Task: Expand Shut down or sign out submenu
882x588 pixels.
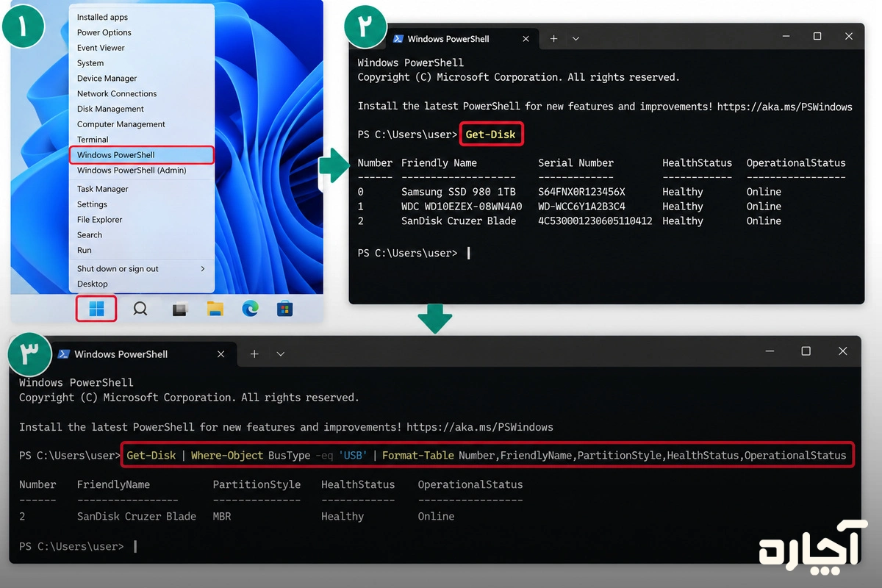Action: click(x=141, y=269)
